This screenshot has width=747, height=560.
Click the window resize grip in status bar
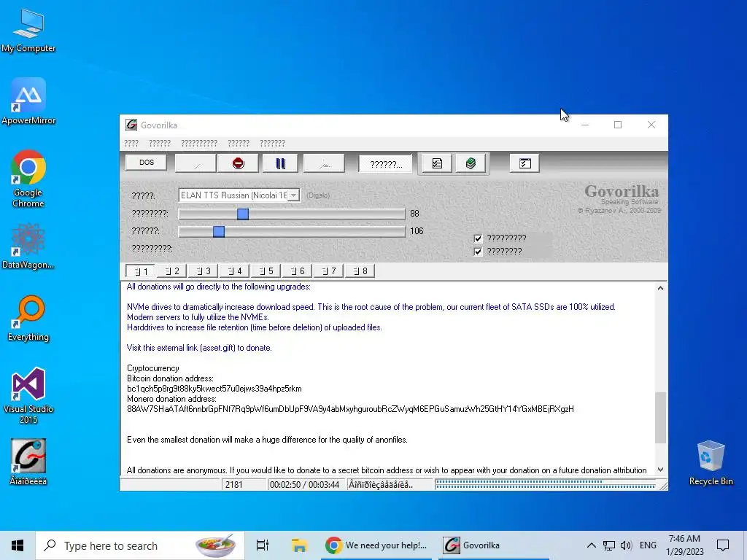pos(663,486)
